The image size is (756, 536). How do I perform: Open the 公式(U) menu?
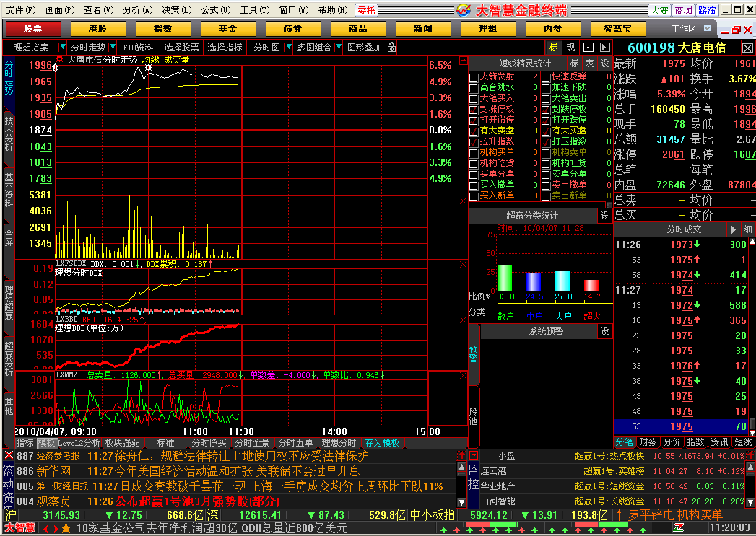(215, 9)
